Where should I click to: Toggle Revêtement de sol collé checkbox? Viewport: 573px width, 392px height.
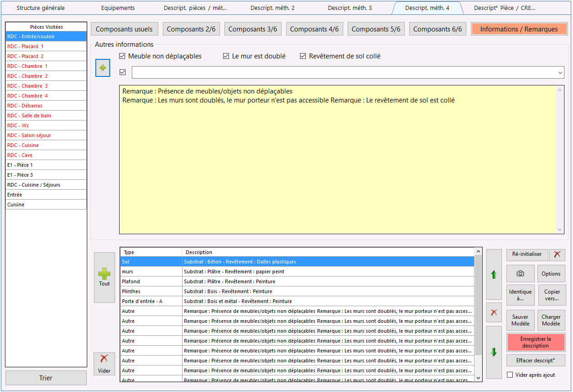[x=303, y=56]
